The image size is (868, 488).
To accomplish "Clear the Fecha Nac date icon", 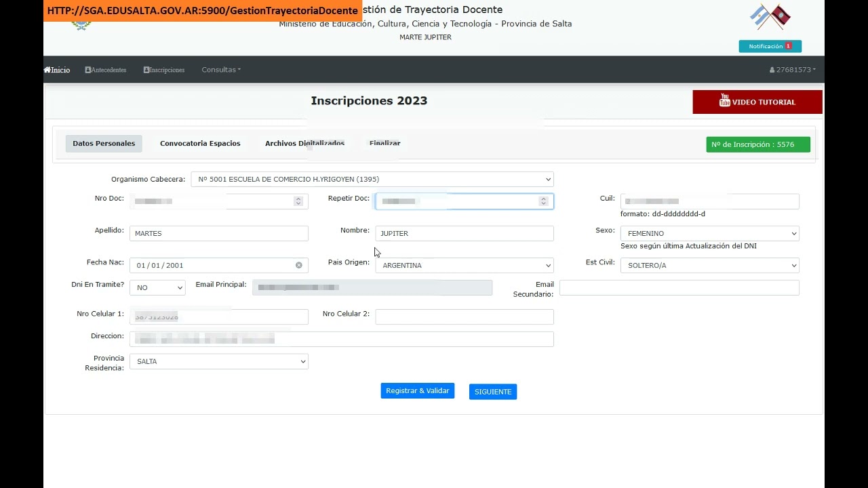I will click(x=298, y=265).
